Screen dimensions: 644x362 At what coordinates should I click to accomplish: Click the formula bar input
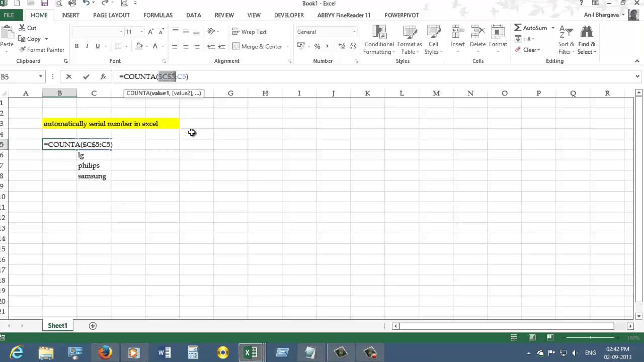373,76
